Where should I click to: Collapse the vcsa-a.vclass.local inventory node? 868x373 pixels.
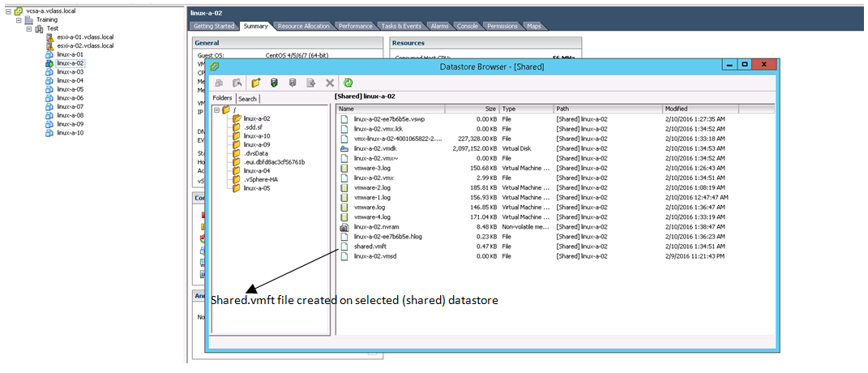10,11
